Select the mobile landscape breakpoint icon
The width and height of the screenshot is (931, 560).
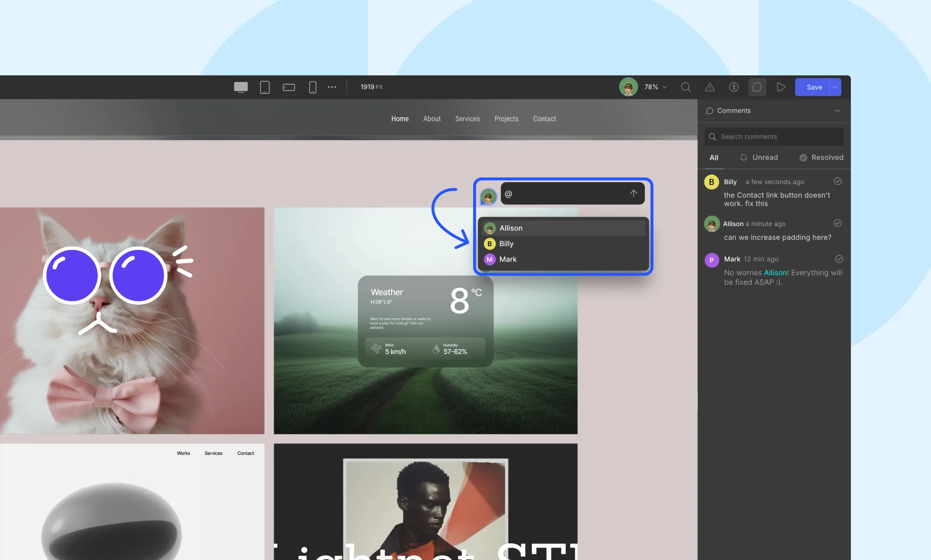(x=289, y=87)
